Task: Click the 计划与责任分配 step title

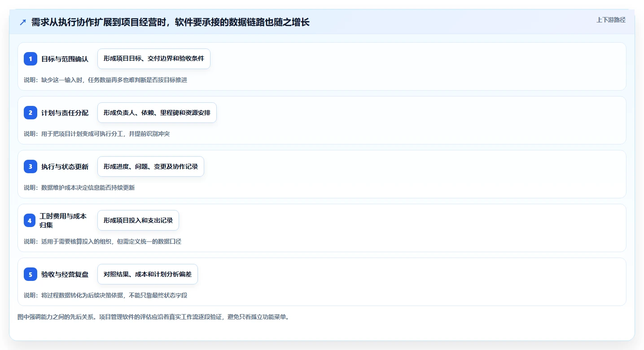Action: click(x=65, y=113)
